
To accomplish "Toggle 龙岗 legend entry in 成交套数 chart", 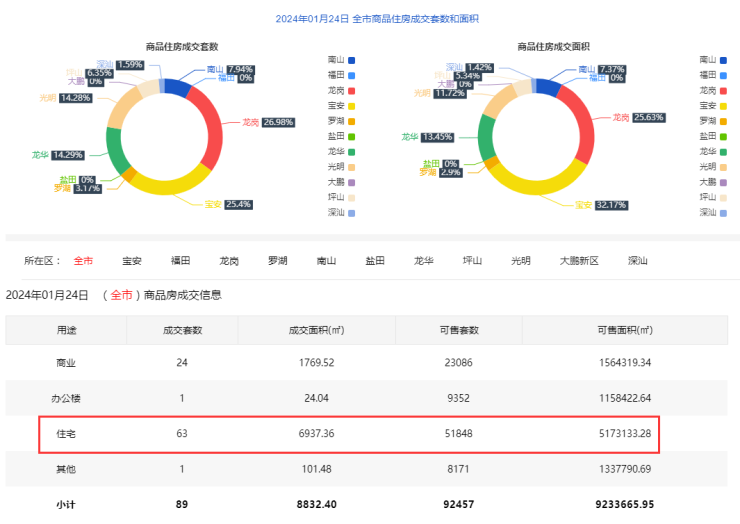I will click(340, 90).
